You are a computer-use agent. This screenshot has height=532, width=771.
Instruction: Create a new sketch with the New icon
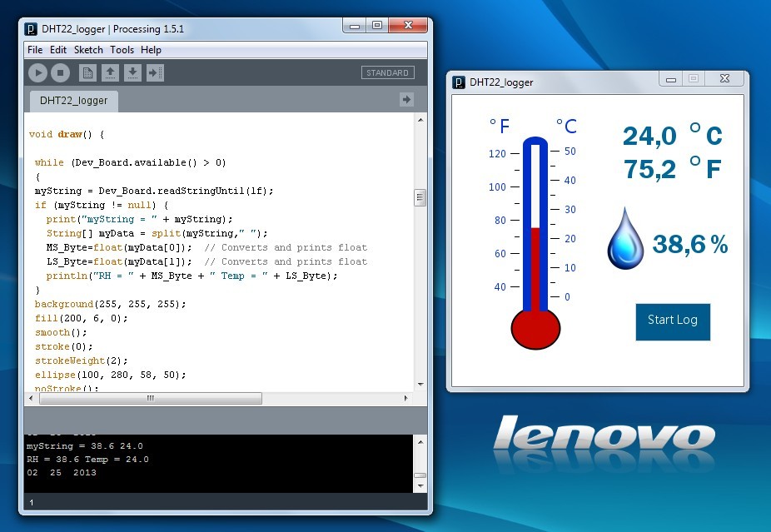click(87, 72)
